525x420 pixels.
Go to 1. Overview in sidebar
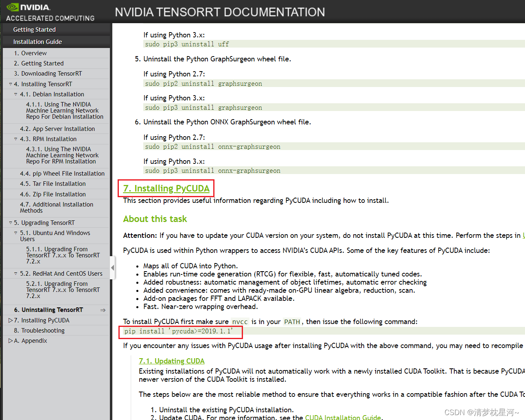click(30, 53)
